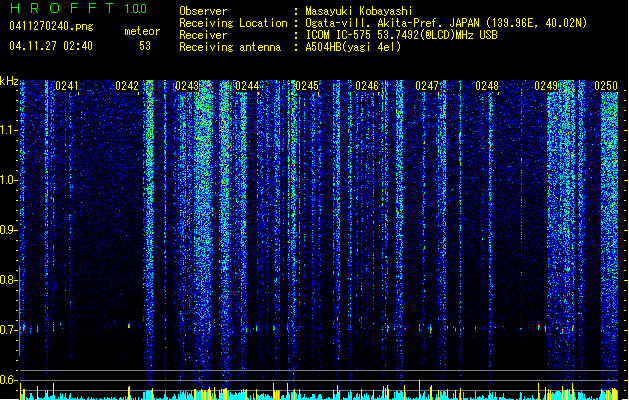This screenshot has height=400, width=629.
Task: Click the HROFFT 1.0.0 title text
Action: pyautogui.click(x=78, y=8)
